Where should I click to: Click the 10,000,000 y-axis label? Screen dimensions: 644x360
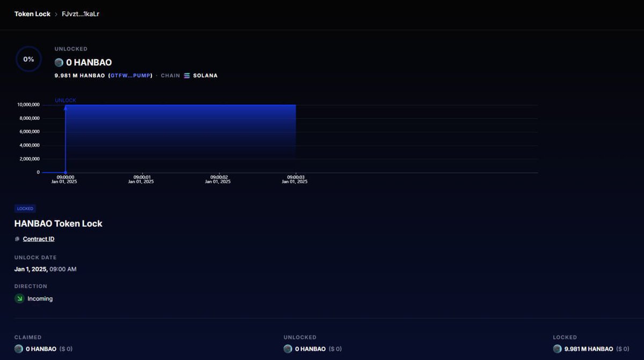point(28,104)
